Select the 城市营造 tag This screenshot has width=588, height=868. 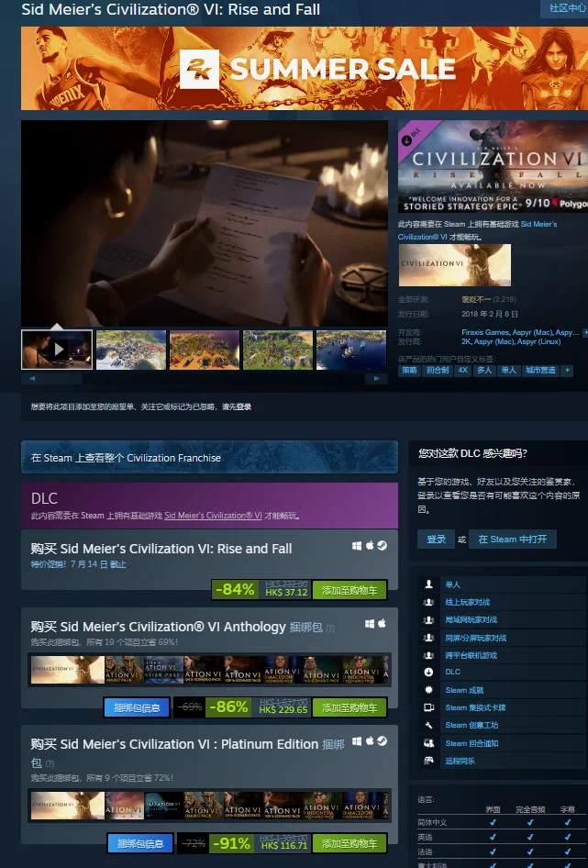tap(540, 371)
